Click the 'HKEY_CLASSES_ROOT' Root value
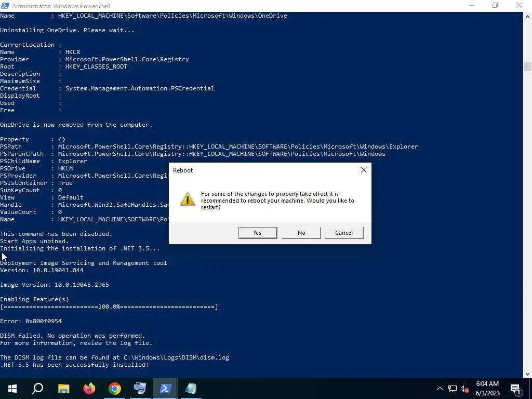Image resolution: width=532 pixels, height=399 pixels. [x=96, y=66]
